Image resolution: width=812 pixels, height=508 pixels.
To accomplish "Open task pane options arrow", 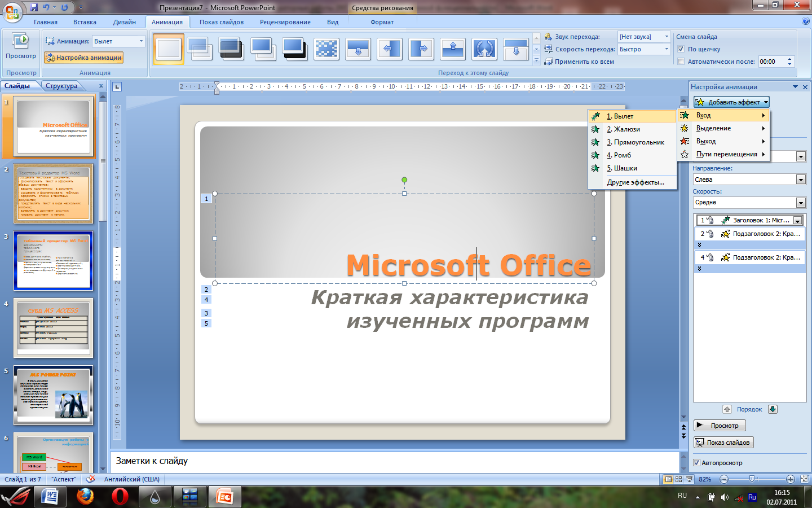I will point(796,87).
